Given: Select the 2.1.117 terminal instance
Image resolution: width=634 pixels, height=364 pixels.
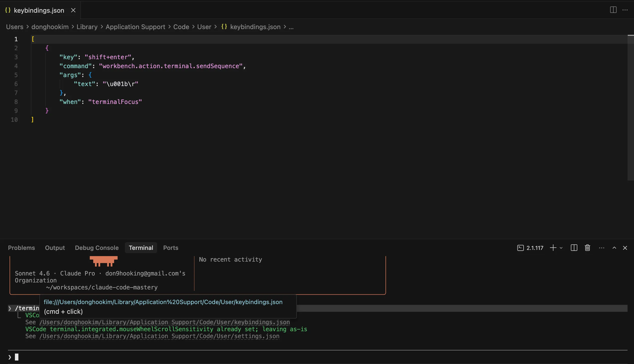Looking at the screenshot, I should [x=531, y=248].
